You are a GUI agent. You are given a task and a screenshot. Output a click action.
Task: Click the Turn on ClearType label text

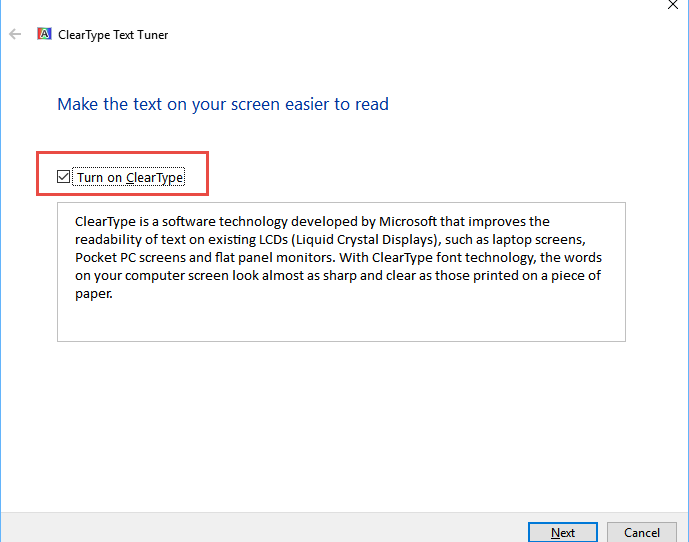click(130, 177)
